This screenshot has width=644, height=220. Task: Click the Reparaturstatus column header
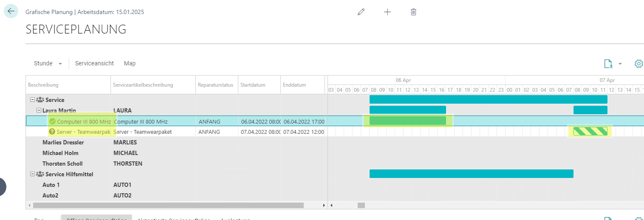coord(217,85)
